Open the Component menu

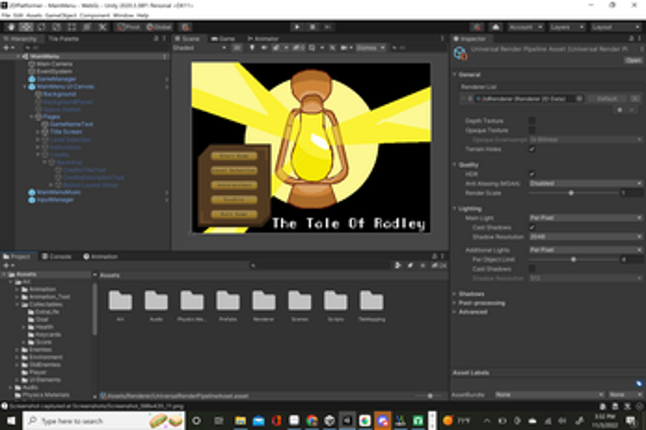[95, 15]
